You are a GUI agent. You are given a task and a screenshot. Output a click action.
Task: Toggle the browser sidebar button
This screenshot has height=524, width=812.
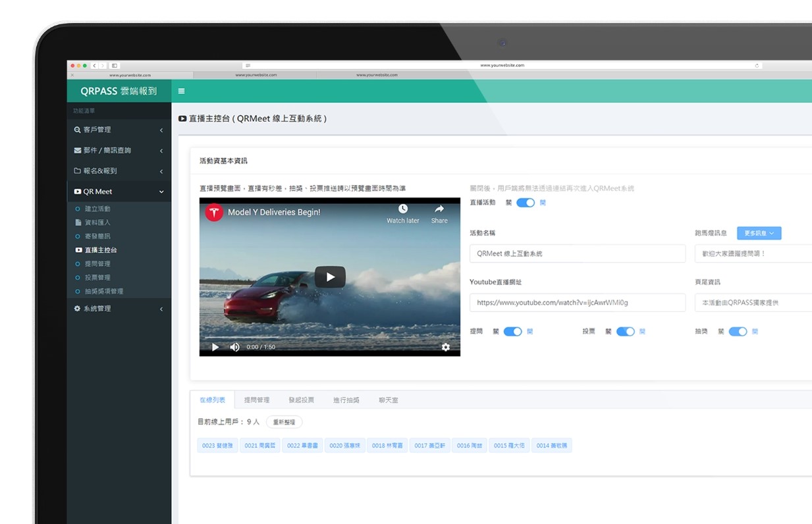tap(115, 66)
